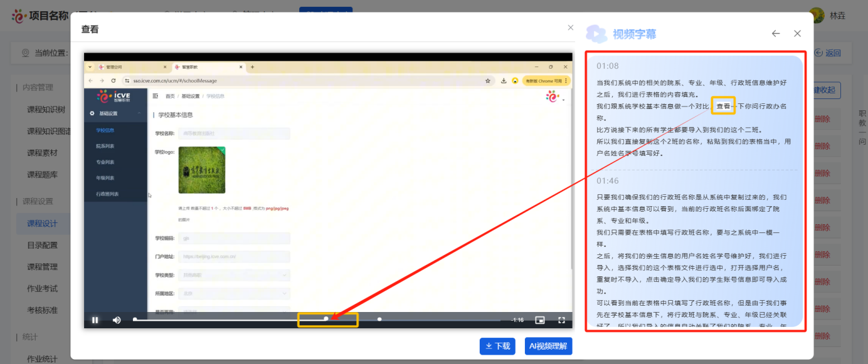Enable picture-in-picture mode for the video
Screen dimensions: 868x364
540,320
